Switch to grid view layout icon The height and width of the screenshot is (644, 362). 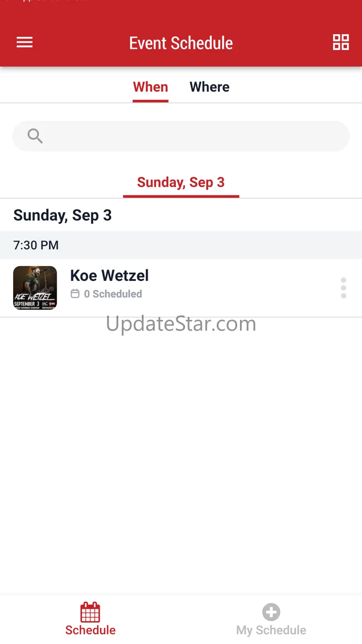[x=341, y=42]
